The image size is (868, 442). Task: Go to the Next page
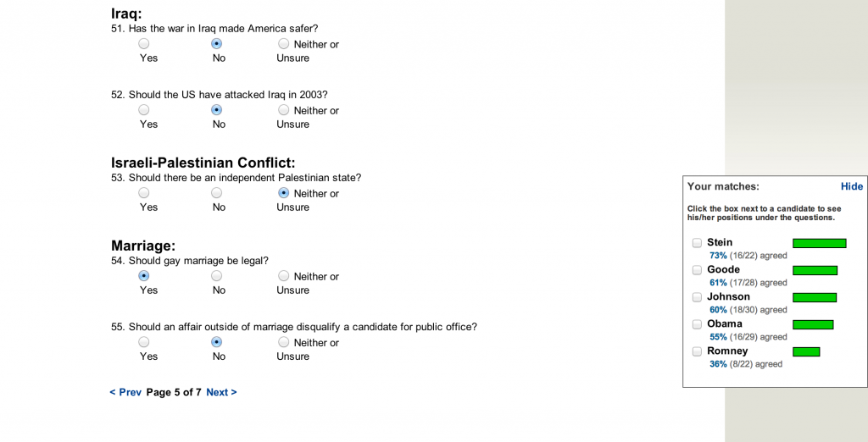[x=221, y=392]
